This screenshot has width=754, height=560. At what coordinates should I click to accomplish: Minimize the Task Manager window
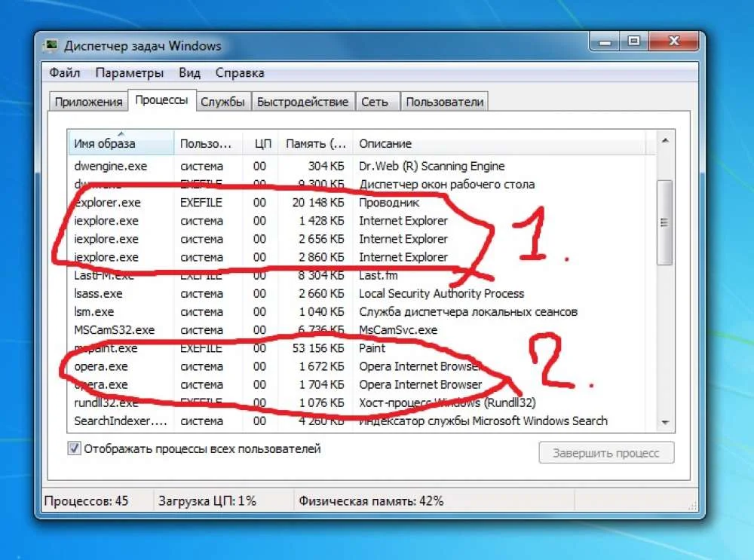[x=605, y=41]
